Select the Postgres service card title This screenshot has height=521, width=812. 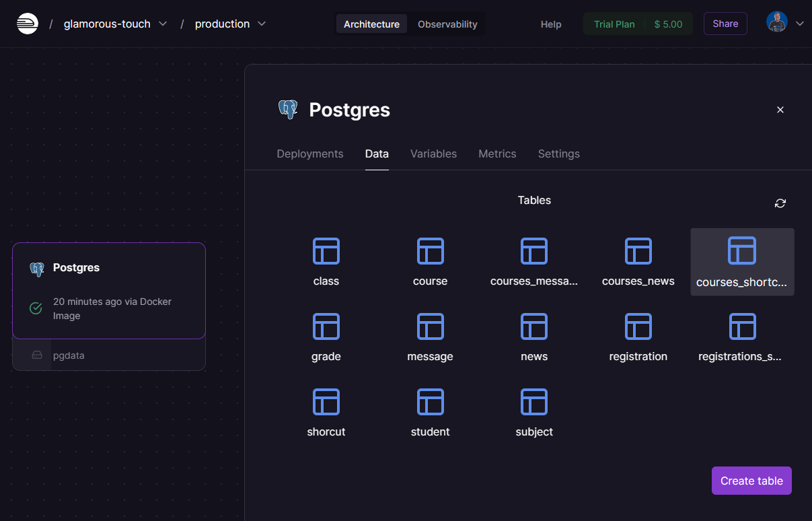pyautogui.click(x=76, y=268)
